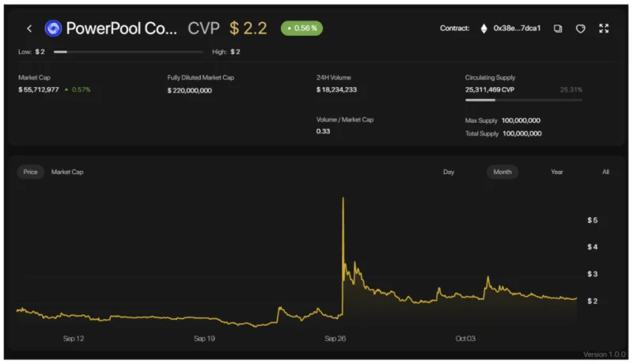Click the Volume / Market Cap value 0.33
The height and width of the screenshot is (364, 633).
pos(323,131)
